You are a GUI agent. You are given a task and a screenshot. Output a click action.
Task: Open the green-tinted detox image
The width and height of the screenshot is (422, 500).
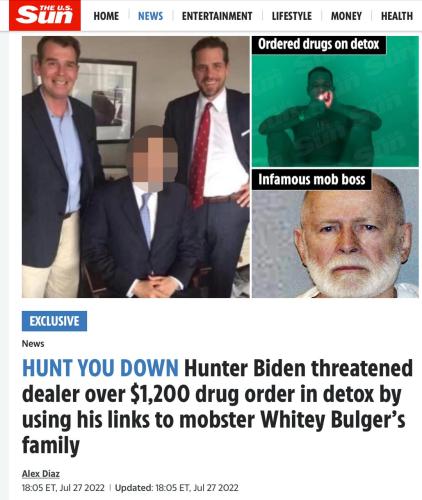click(x=335, y=102)
